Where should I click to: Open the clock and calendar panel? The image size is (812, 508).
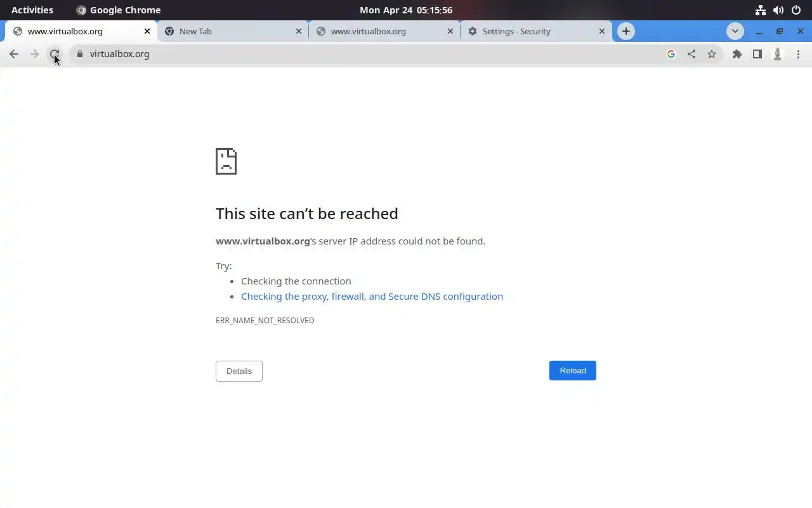(x=406, y=10)
